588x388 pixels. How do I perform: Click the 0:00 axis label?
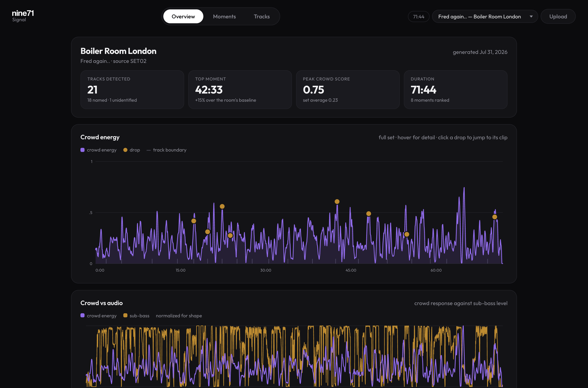100,270
